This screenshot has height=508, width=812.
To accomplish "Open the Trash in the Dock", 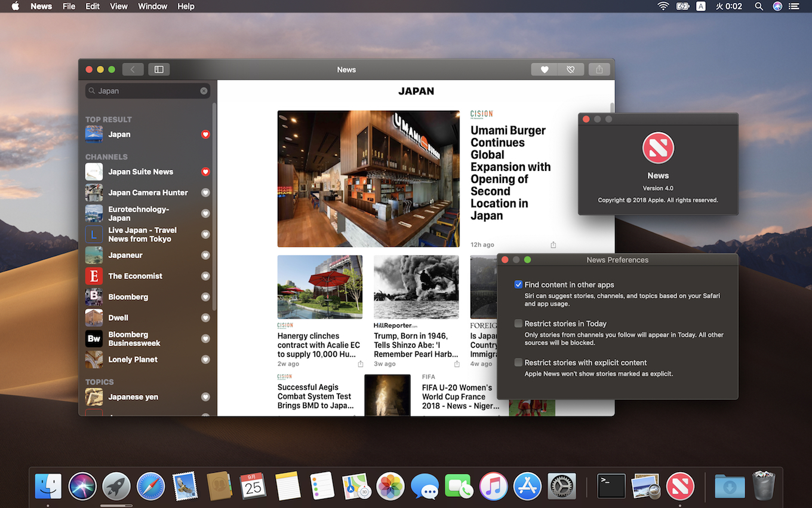I will (x=764, y=486).
